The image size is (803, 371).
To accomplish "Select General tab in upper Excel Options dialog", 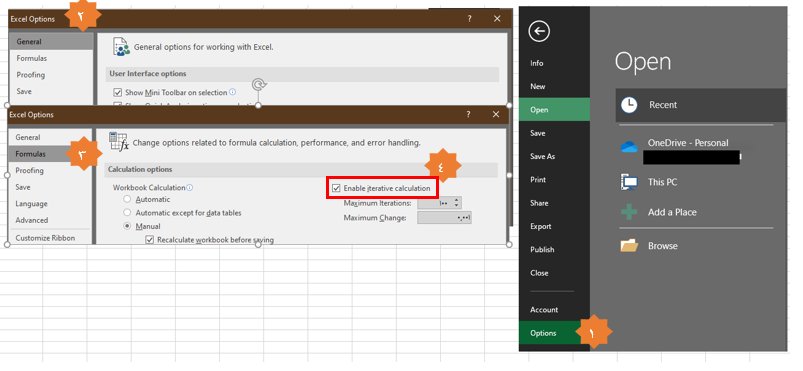I will click(x=51, y=42).
